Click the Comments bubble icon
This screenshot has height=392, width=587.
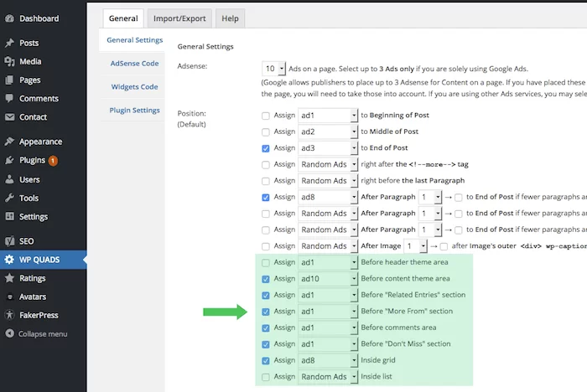point(9,99)
